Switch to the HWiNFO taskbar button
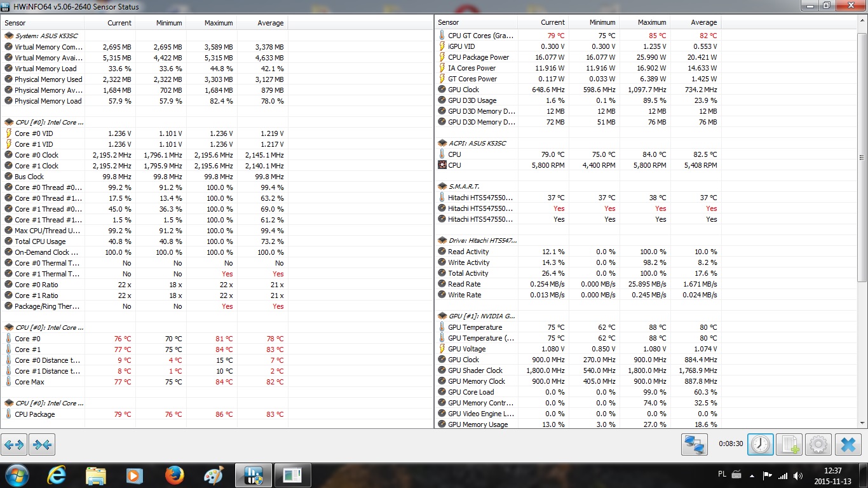Image resolution: width=868 pixels, height=488 pixels. point(254,475)
